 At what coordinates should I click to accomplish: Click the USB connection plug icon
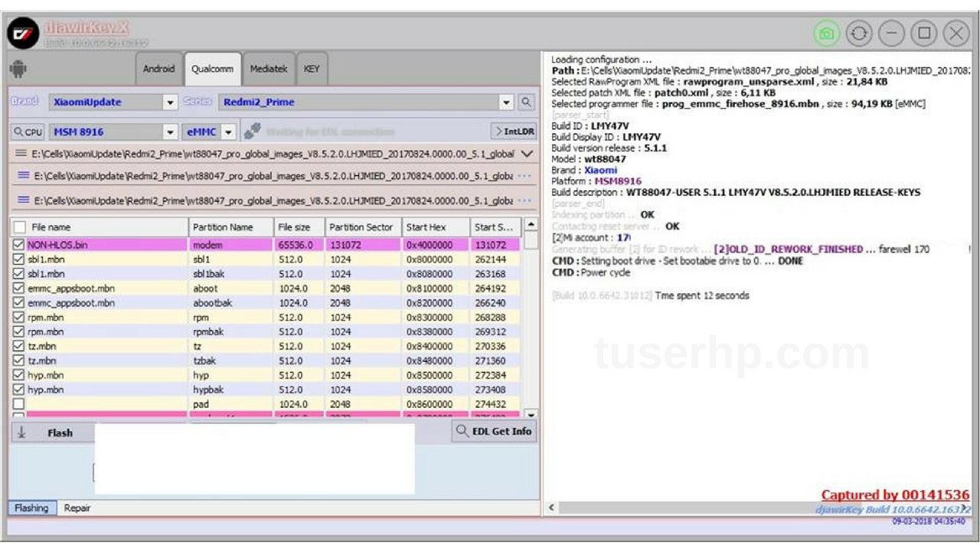tap(253, 132)
